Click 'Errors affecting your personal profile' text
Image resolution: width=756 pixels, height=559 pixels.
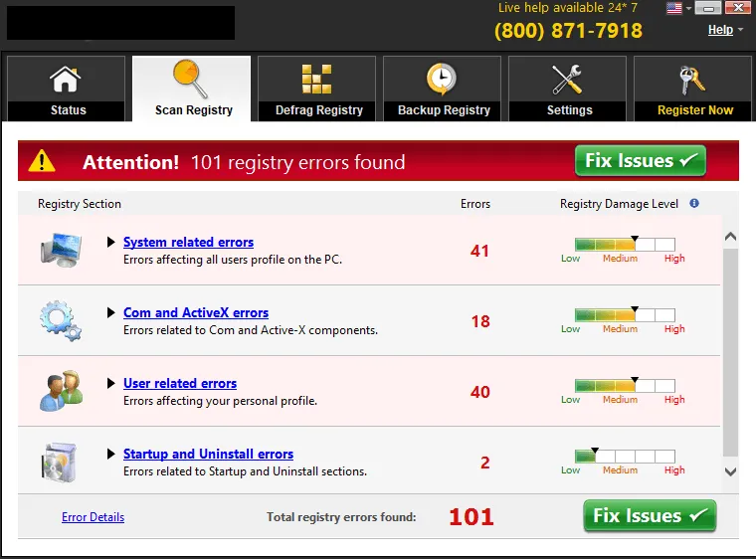[x=221, y=401]
